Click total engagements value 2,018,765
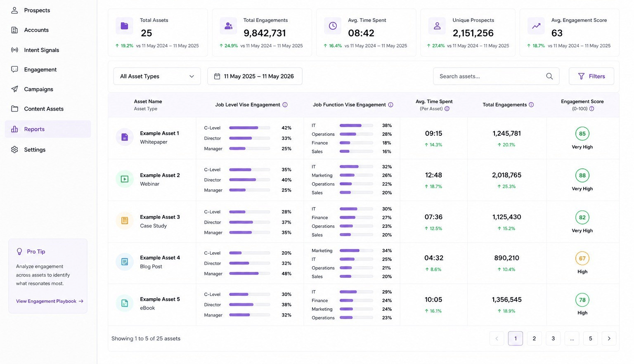Image resolution: width=634 pixels, height=364 pixels. click(506, 175)
